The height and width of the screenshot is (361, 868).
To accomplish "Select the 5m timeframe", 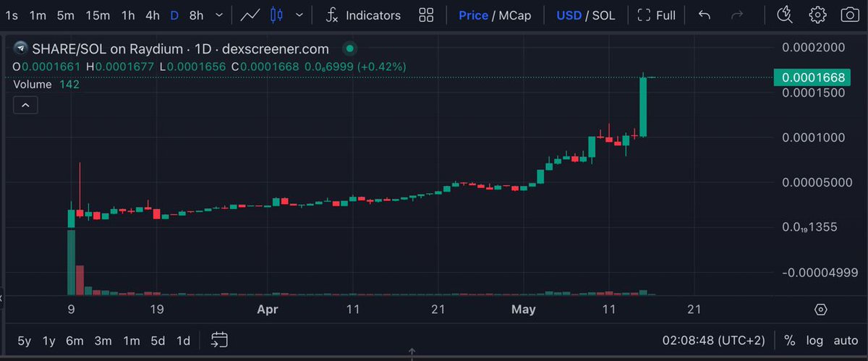I will point(65,15).
